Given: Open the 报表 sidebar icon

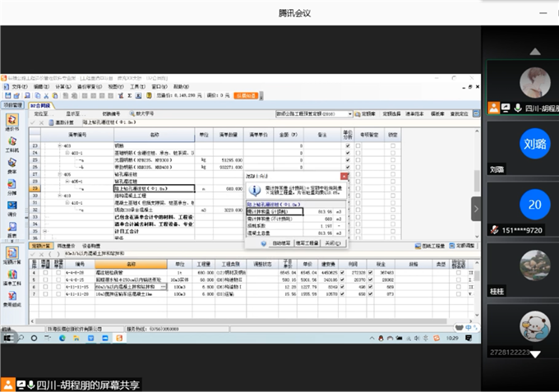Looking at the screenshot, I should pyautogui.click(x=12, y=230).
